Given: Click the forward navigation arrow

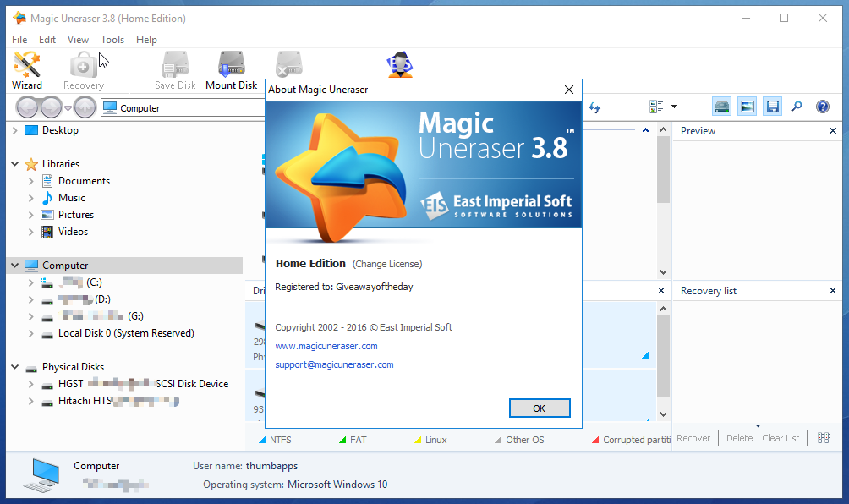Looking at the screenshot, I should (52, 107).
